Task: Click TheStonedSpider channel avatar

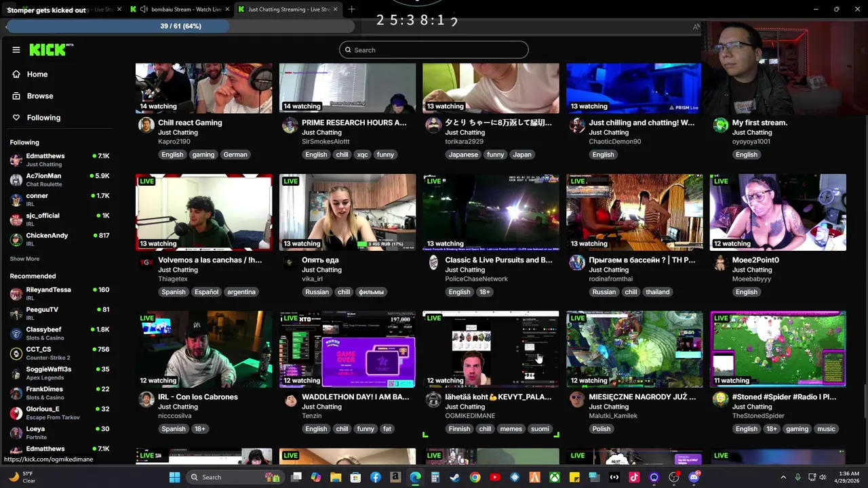Action: pyautogui.click(x=721, y=399)
